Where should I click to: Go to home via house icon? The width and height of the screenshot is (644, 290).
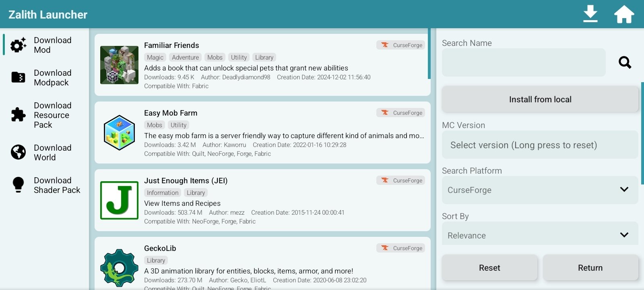pos(624,14)
